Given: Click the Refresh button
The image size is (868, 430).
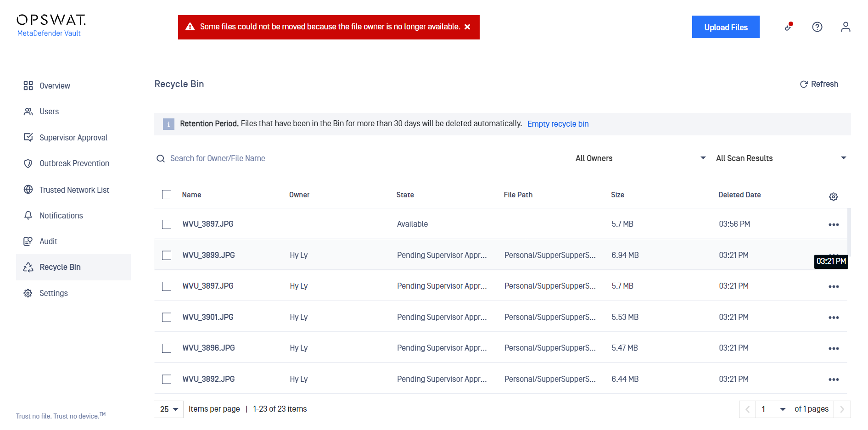Looking at the screenshot, I should pyautogui.click(x=819, y=84).
